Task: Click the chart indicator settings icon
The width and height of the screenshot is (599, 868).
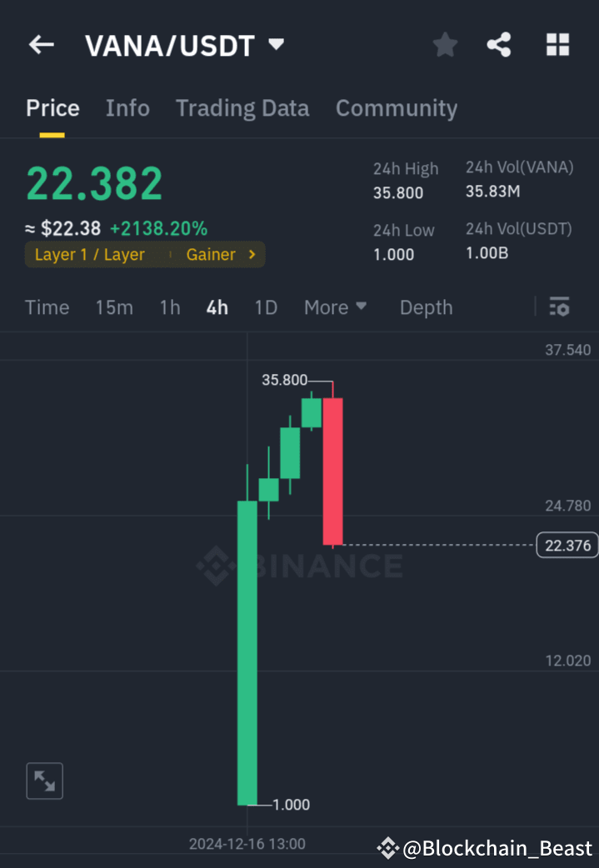Action: pos(558,307)
